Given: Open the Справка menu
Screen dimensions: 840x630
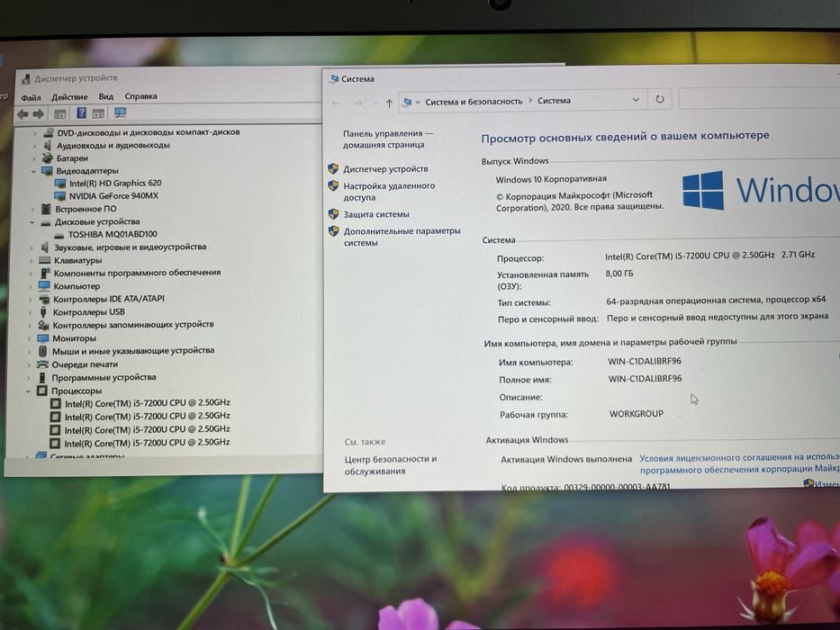Looking at the screenshot, I should (x=140, y=96).
